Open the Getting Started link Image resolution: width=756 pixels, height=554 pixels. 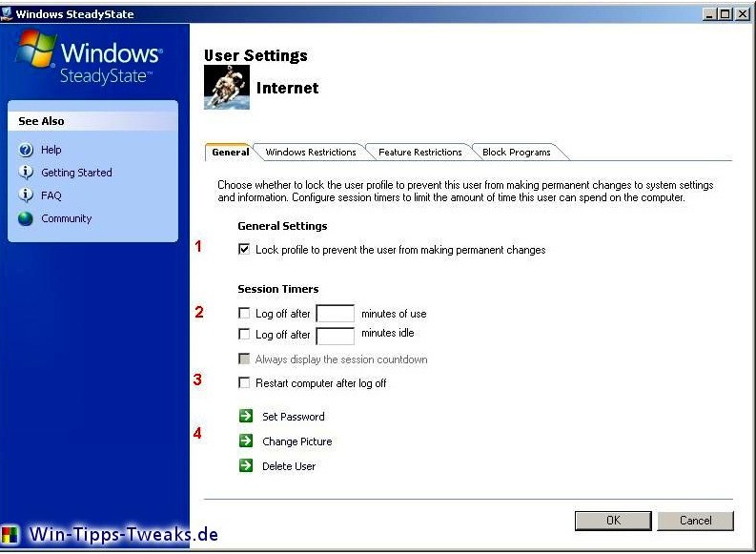click(x=76, y=173)
